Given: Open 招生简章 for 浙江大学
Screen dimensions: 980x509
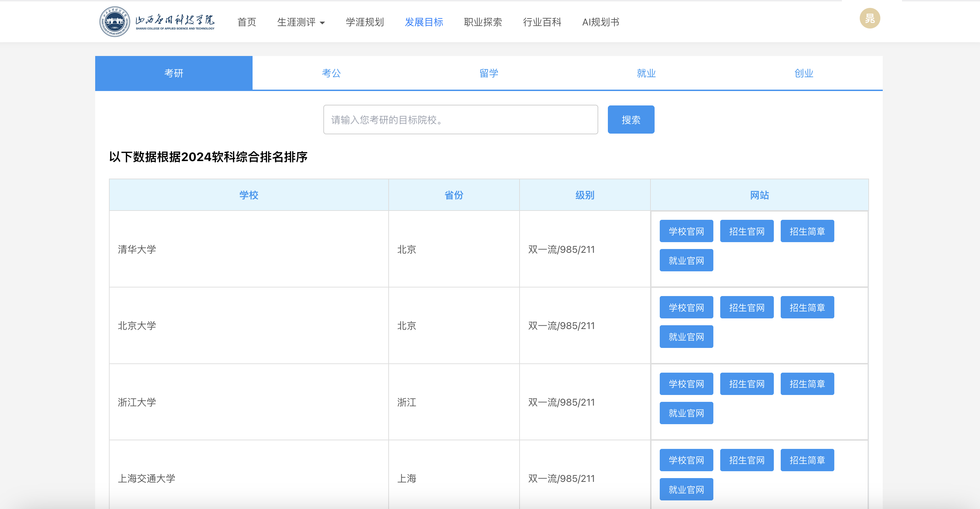Looking at the screenshot, I should tap(807, 384).
